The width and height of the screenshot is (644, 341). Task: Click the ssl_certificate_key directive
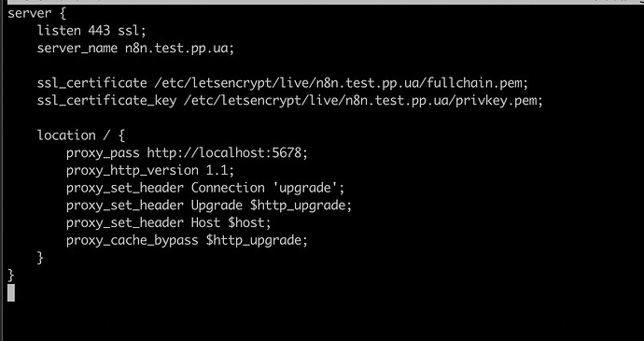click(x=106, y=100)
